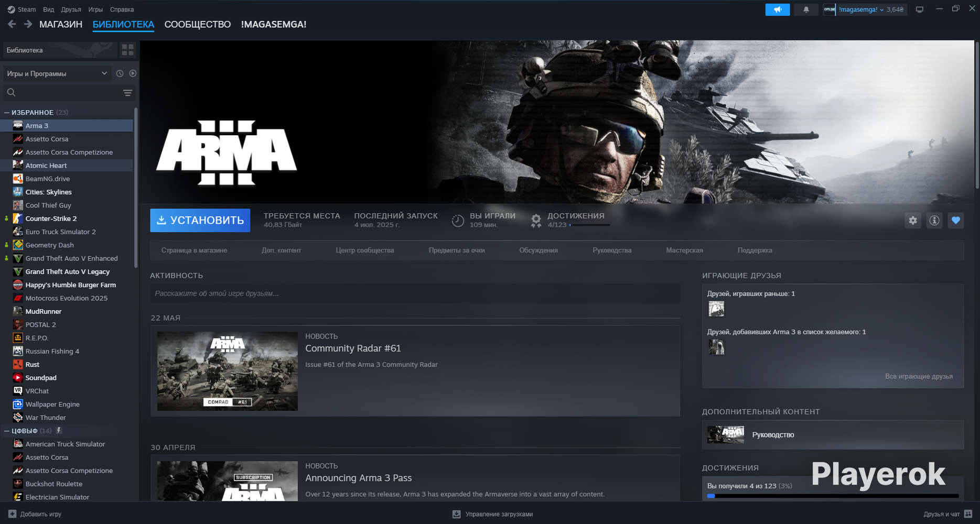This screenshot has height=524, width=980.
Task: Show Arma 3 game info icon
Action: [x=934, y=221]
